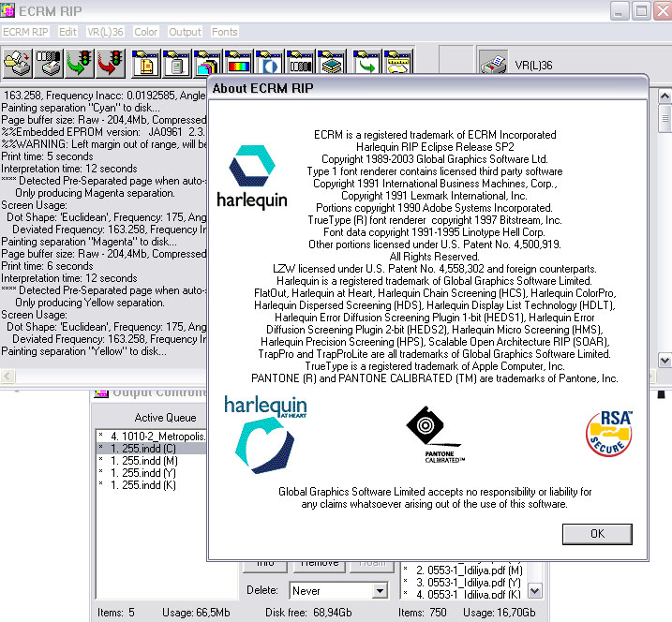The width and height of the screenshot is (672, 622).
Task: Click the RSA Secure badge image
Action: [609, 434]
